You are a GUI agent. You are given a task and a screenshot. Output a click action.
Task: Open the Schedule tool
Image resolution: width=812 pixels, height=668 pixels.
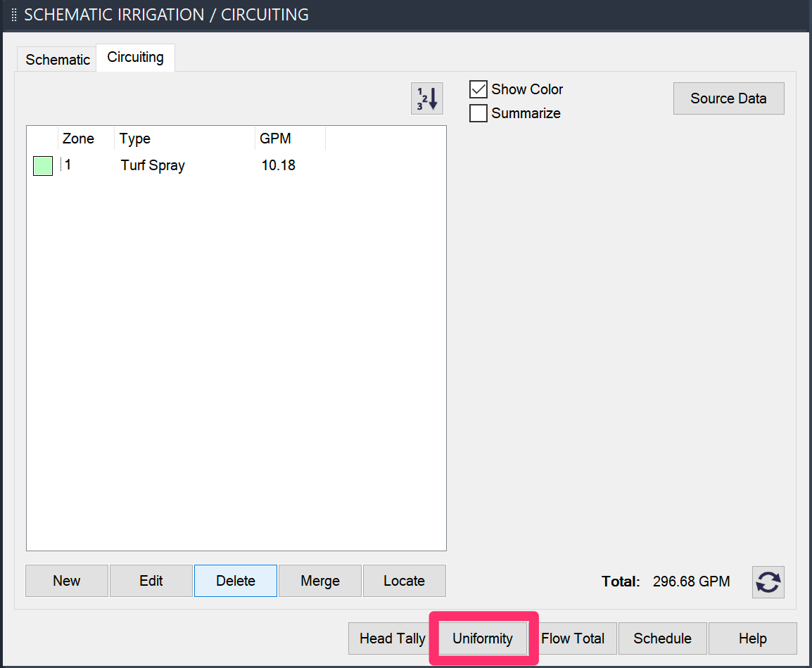coord(662,638)
